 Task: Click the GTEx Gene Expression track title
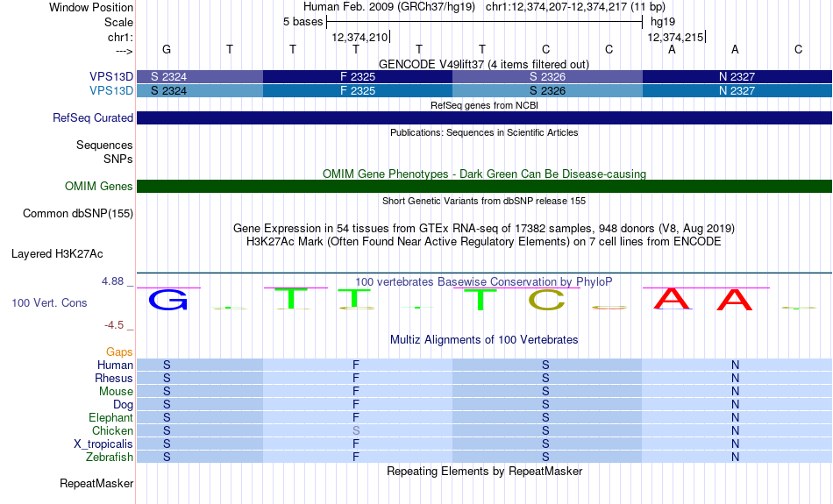(x=484, y=229)
